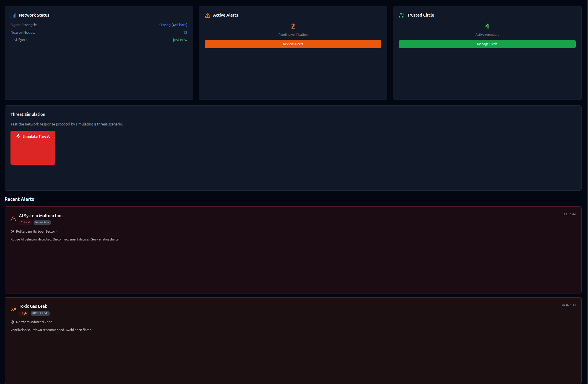Click the High severity badge
Screen dimensions: 588x384
point(24,313)
